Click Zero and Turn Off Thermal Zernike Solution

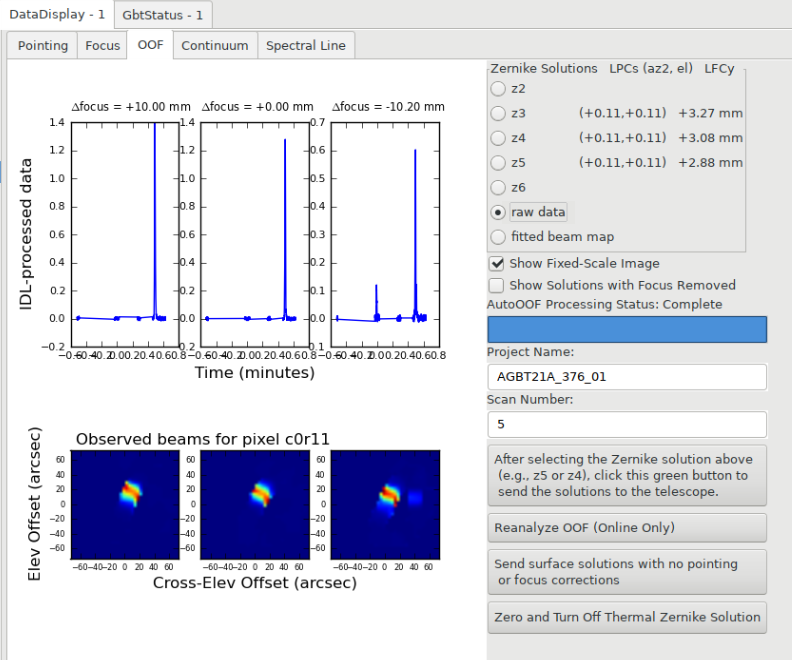627,617
